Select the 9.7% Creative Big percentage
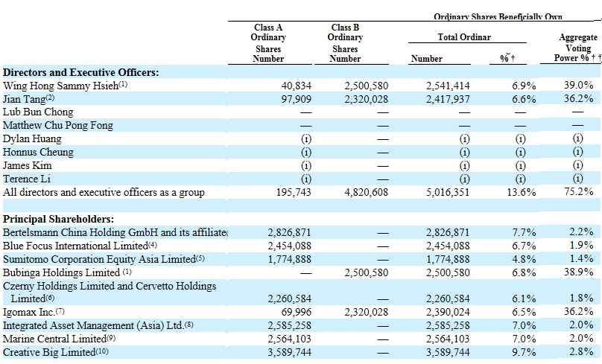The width and height of the screenshot is (602, 364). point(524,353)
